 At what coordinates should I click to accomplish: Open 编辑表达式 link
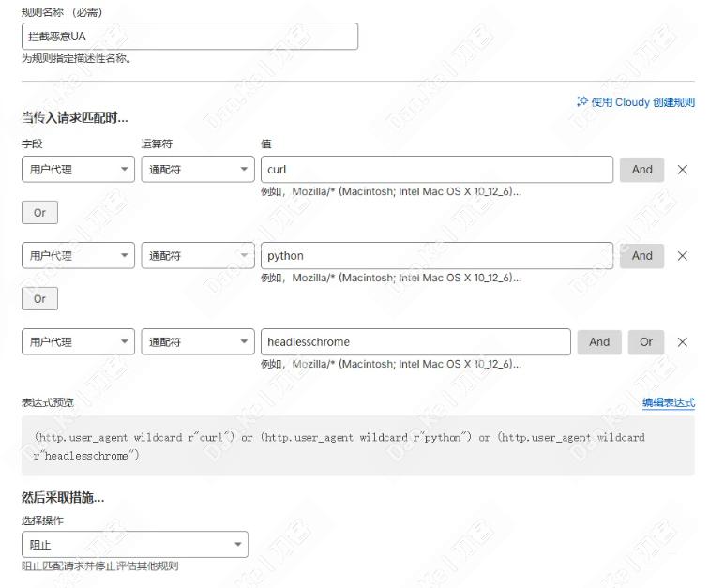(x=668, y=402)
